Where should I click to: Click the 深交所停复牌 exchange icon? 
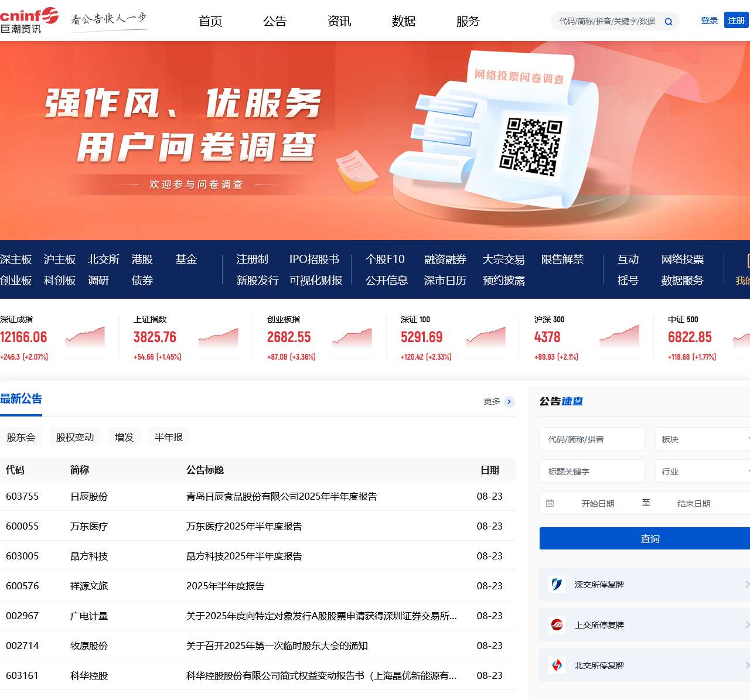[558, 584]
